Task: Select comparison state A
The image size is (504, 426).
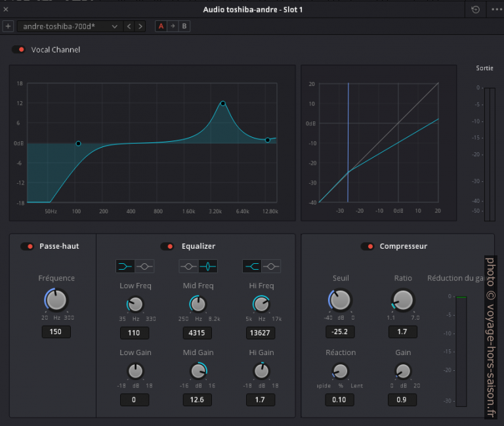Action: 161,26
